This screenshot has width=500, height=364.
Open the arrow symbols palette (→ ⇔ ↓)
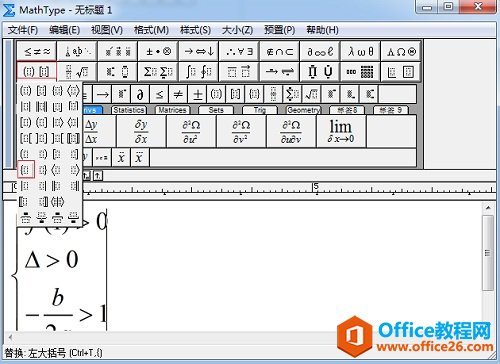click(199, 52)
